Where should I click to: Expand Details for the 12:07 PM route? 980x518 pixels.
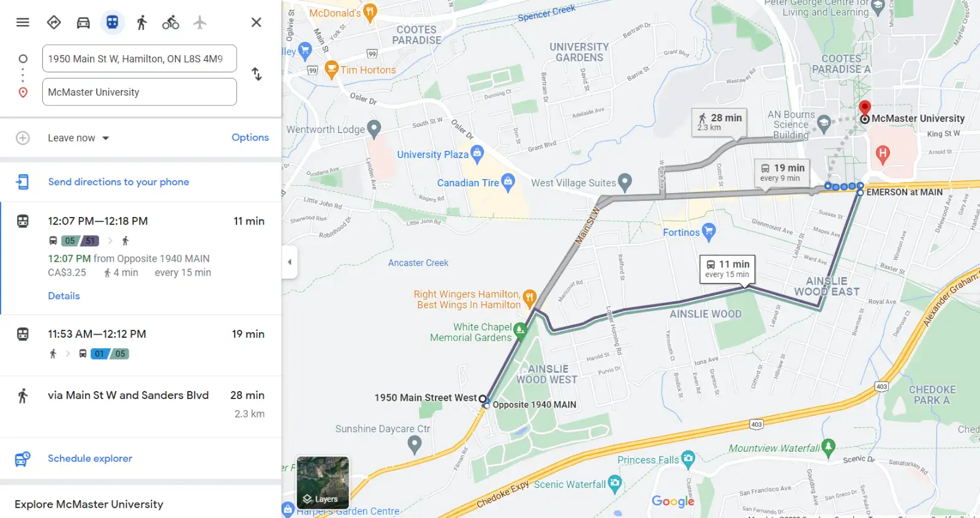point(64,296)
